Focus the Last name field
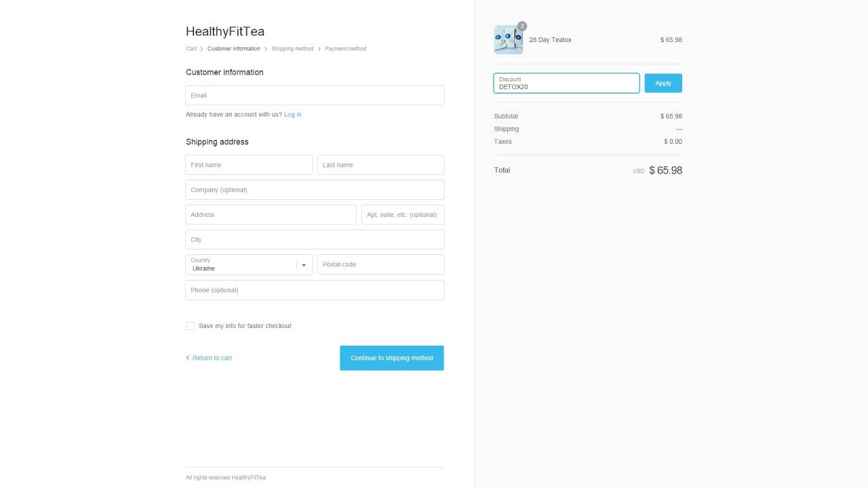 pos(380,165)
